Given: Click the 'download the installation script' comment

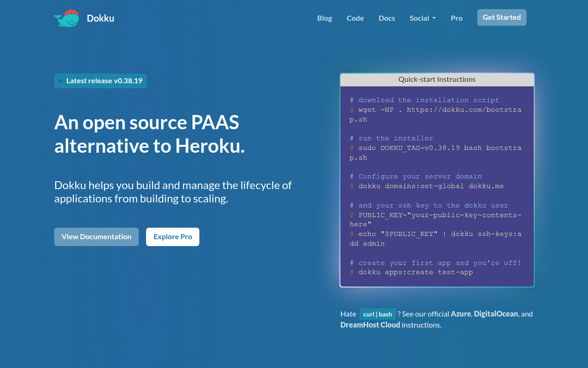Looking at the screenshot, I should coord(424,100).
